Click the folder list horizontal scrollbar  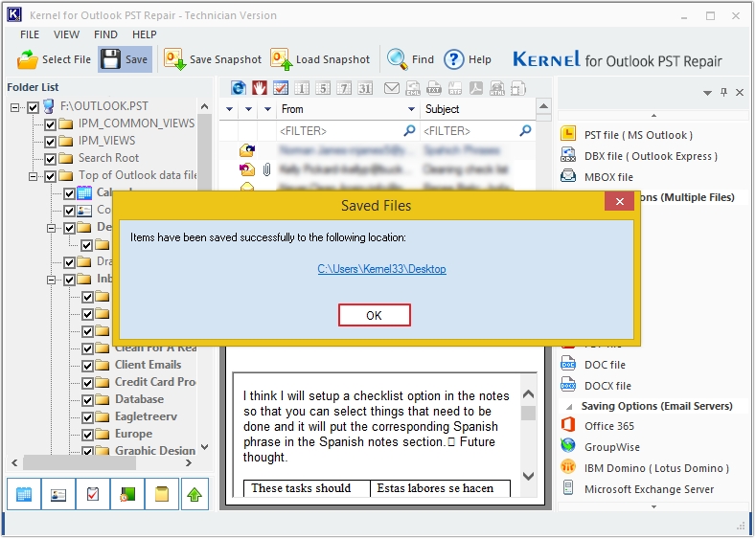[80, 463]
